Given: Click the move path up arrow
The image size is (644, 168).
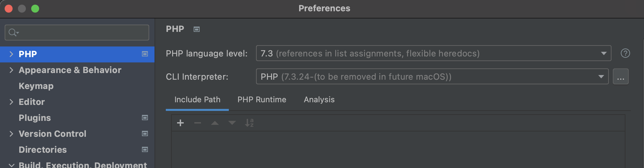Looking at the screenshot, I should (x=215, y=123).
